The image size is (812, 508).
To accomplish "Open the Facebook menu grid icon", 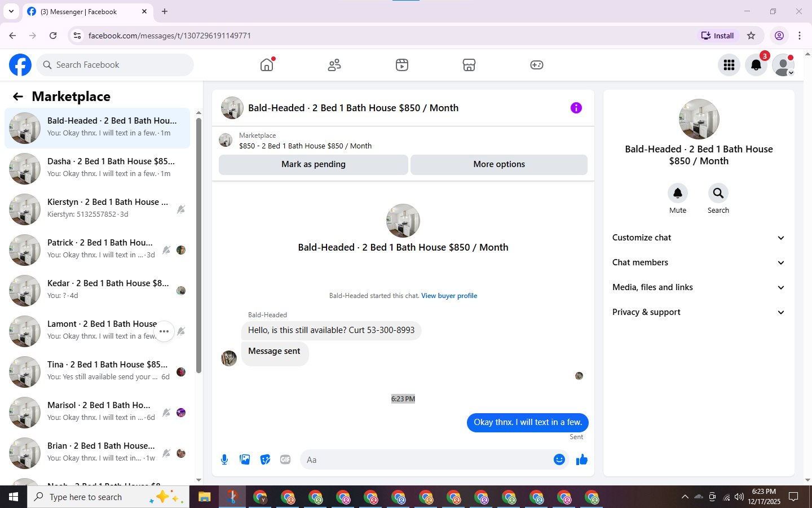I will pos(729,65).
